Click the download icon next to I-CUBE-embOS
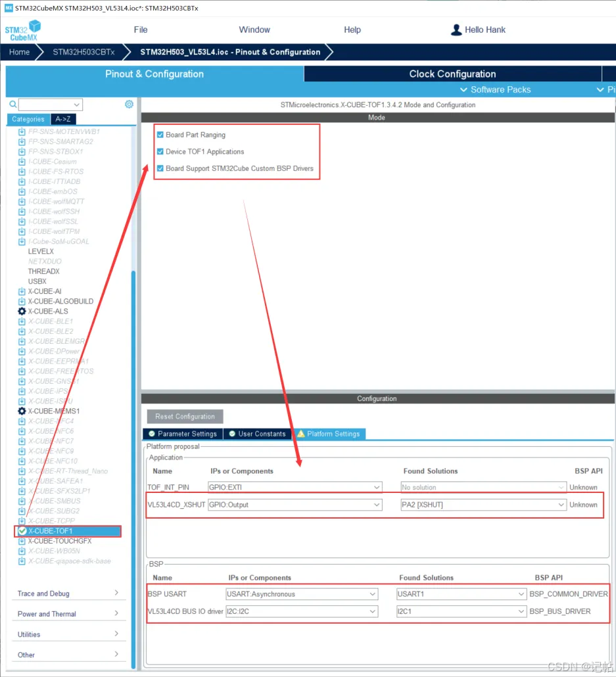The width and height of the screenshot is (616, 677). [22, 192]
